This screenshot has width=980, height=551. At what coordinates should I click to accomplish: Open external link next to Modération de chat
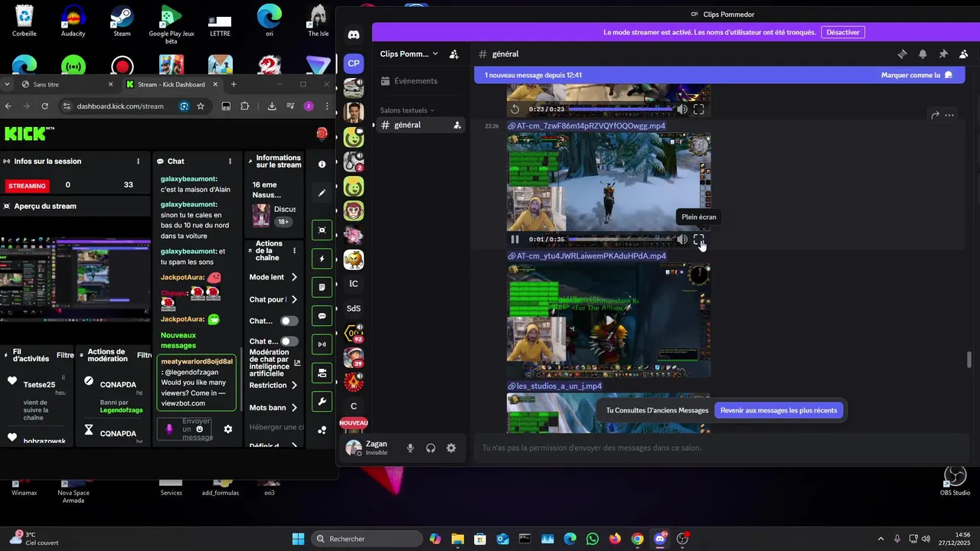[297, 363]
